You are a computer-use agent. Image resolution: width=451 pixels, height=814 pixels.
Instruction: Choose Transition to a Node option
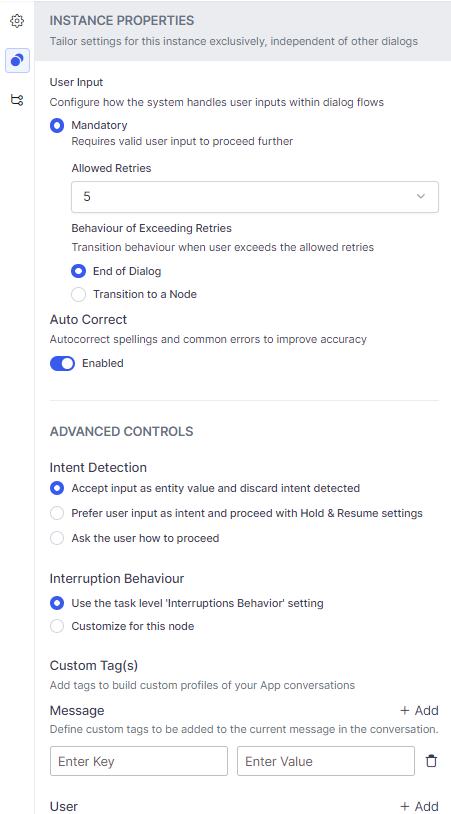(x=78, y=294)
